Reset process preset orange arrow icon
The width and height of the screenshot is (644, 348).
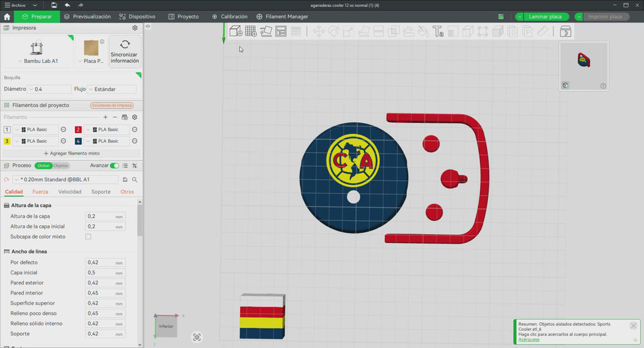(6, 179)
